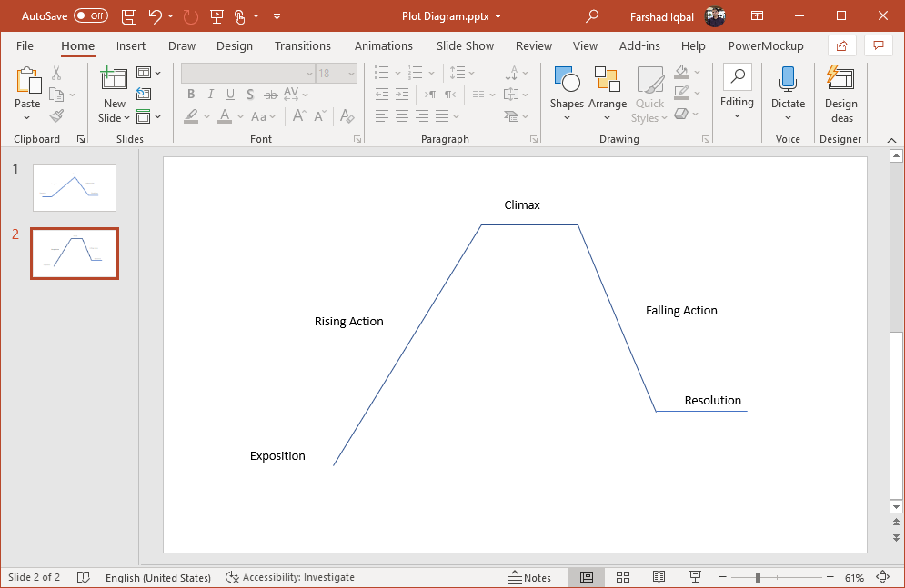Click the Dictate microphone icon
This screenshot has width=905, height=588.
[x=788, y=80]
